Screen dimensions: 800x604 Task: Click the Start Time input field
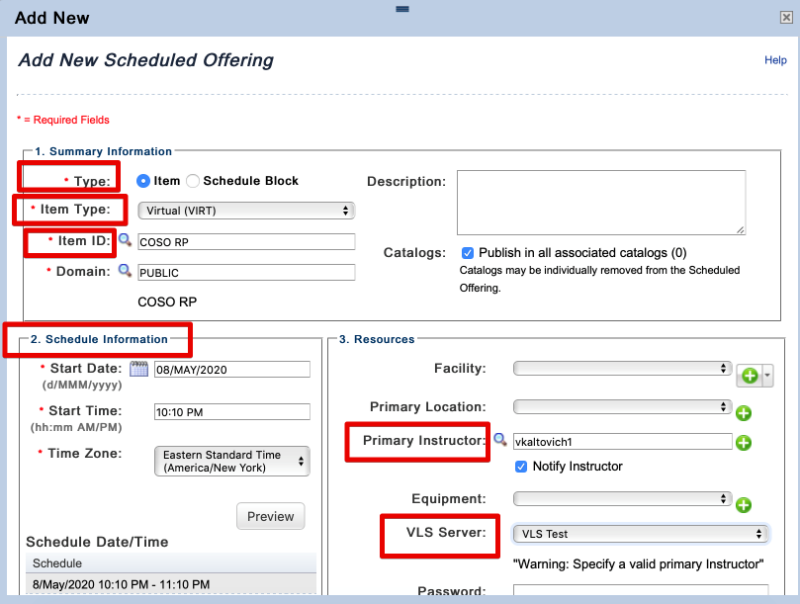click(x=232, y=411)
